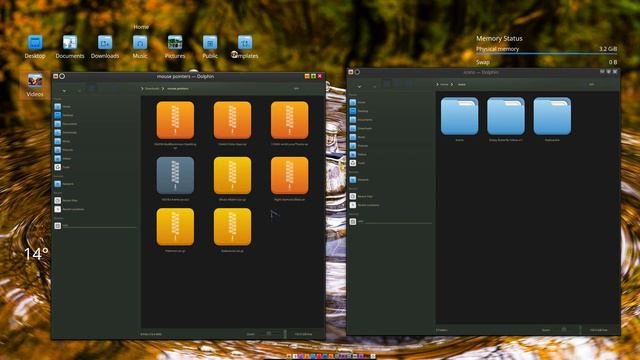Open Pictures place in icons window
Viewport: 640px width, 360px height.
358,146
